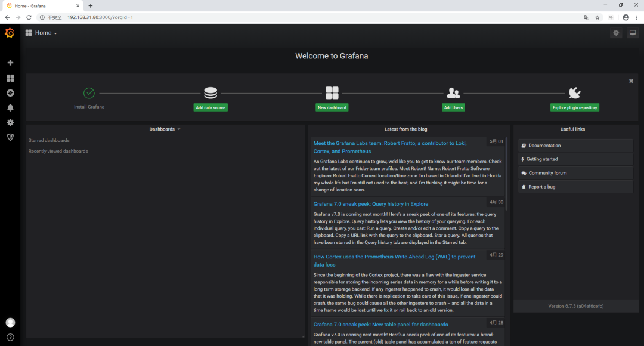644x346 pixels.
Task: Open the Community forum link
Action: tap(575, 173)
